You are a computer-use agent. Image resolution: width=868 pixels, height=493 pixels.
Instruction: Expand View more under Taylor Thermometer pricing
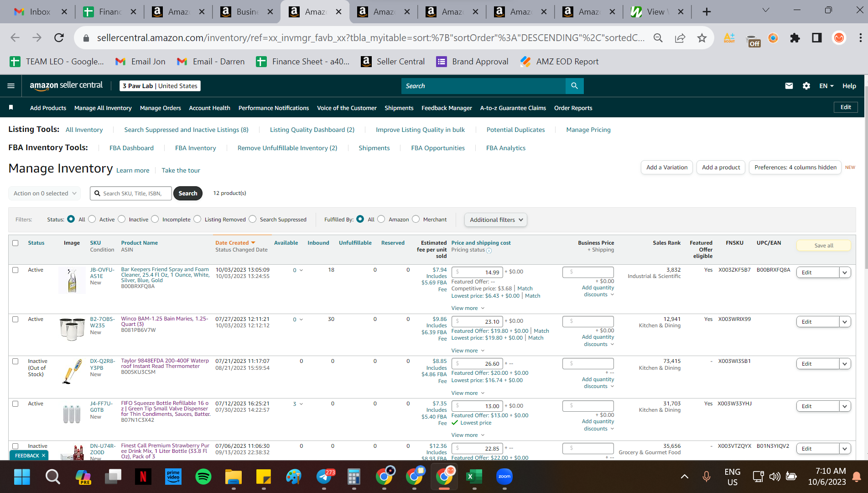(x=468, y=393)
